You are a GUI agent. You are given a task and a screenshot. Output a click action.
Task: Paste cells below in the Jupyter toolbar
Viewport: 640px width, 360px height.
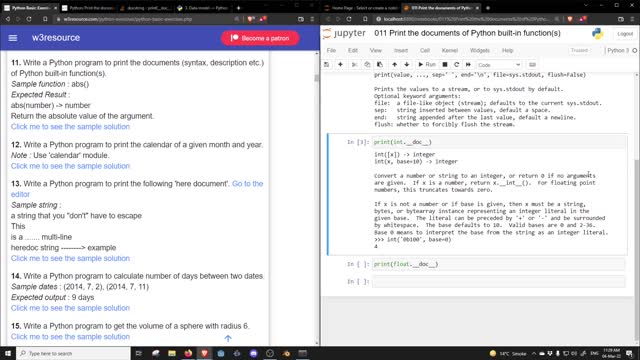click(380, 64)
